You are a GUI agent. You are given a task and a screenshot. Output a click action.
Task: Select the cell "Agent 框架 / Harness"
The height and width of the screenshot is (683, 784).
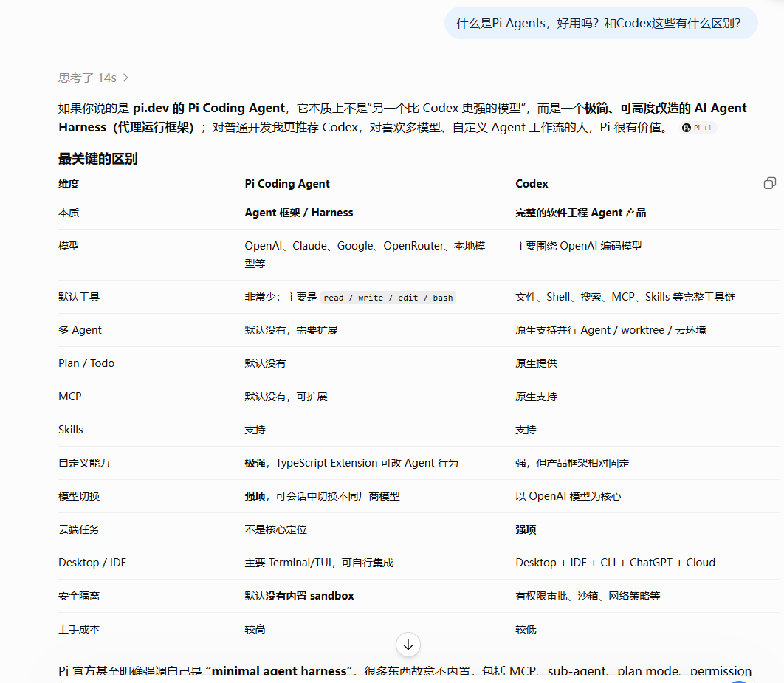(298, 213)
